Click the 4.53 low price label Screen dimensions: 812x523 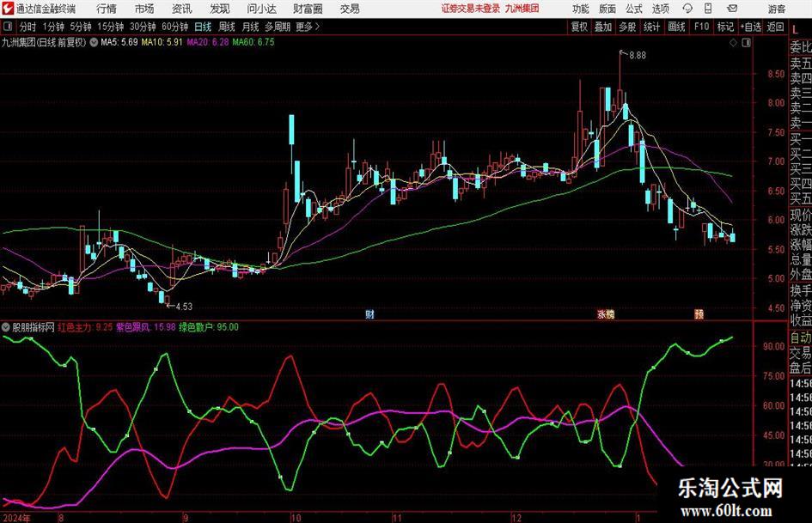point(184,307)
